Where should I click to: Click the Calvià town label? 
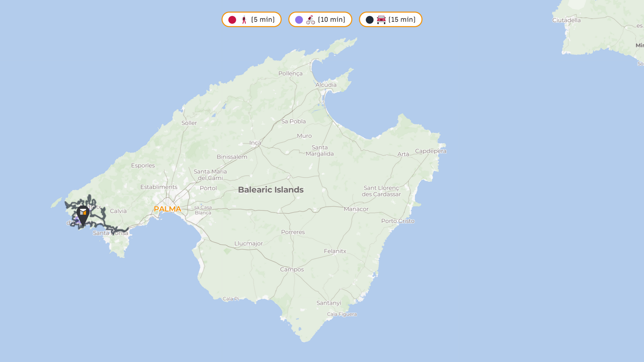click(x=118, y=211)
